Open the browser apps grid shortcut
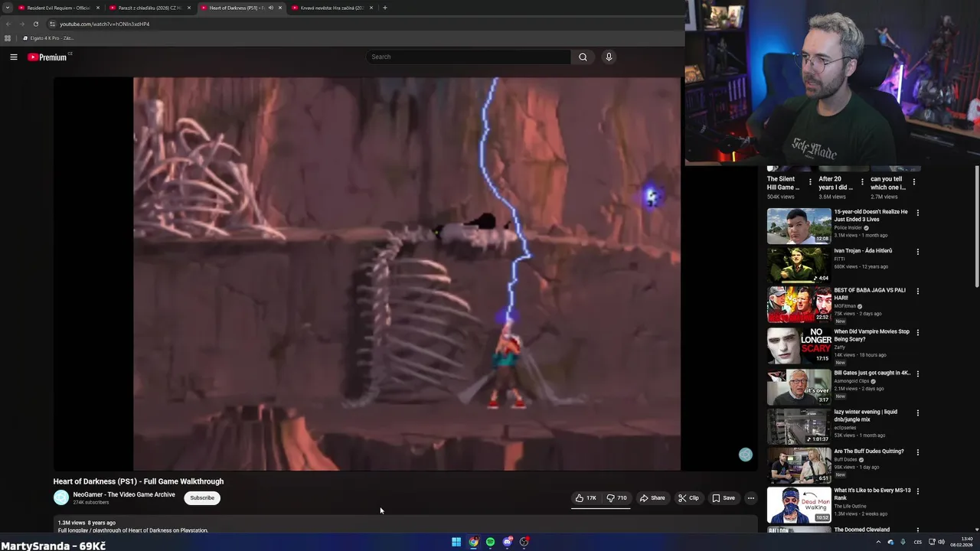 (8, 38)
